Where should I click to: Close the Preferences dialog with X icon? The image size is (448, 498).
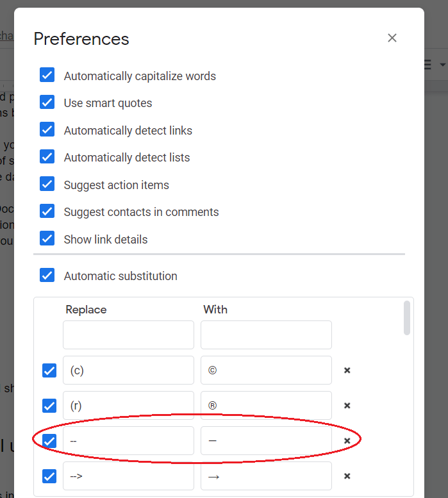pos(392,38)
